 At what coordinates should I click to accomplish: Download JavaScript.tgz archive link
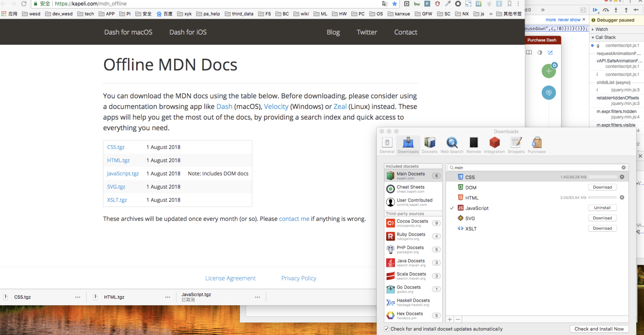123,174
